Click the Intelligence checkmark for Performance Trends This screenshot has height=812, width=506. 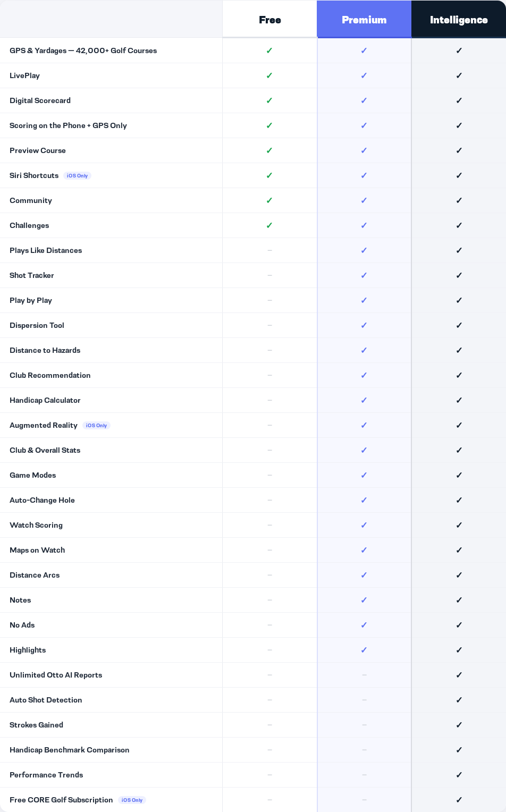pos(459,775)
